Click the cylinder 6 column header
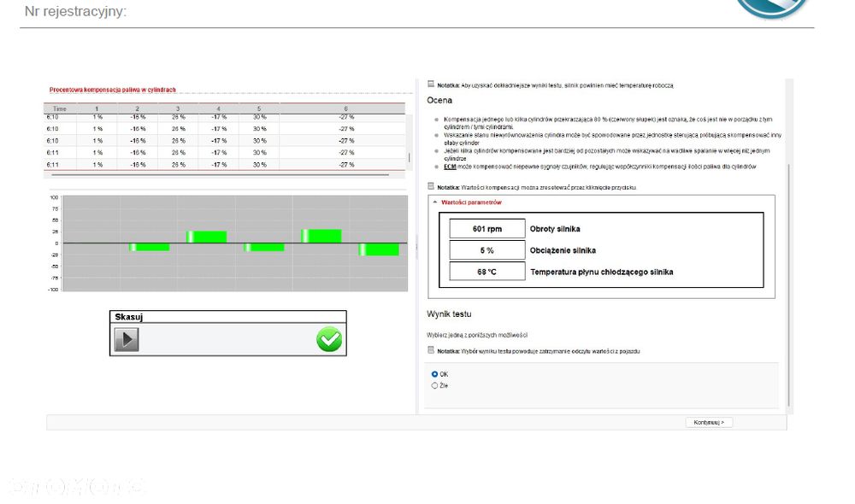Screen dimensions: 855x504 pos(345,109)
